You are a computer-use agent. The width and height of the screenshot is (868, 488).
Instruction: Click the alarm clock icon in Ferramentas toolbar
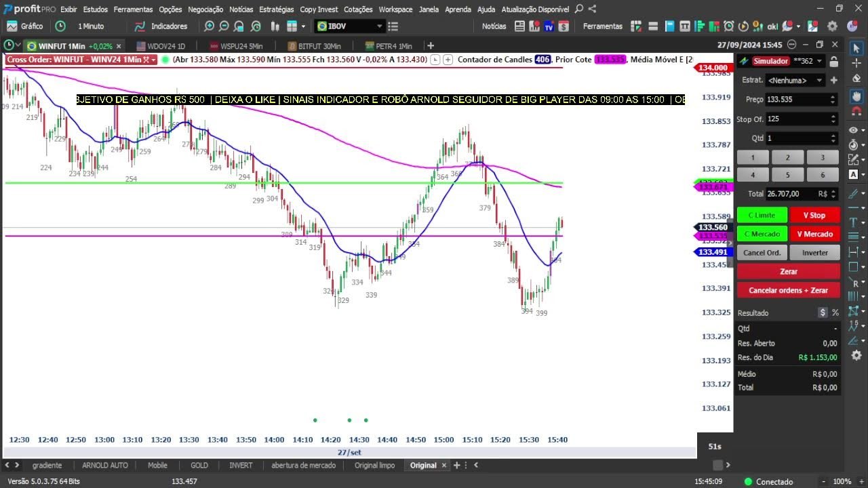(x=728, y=26)
